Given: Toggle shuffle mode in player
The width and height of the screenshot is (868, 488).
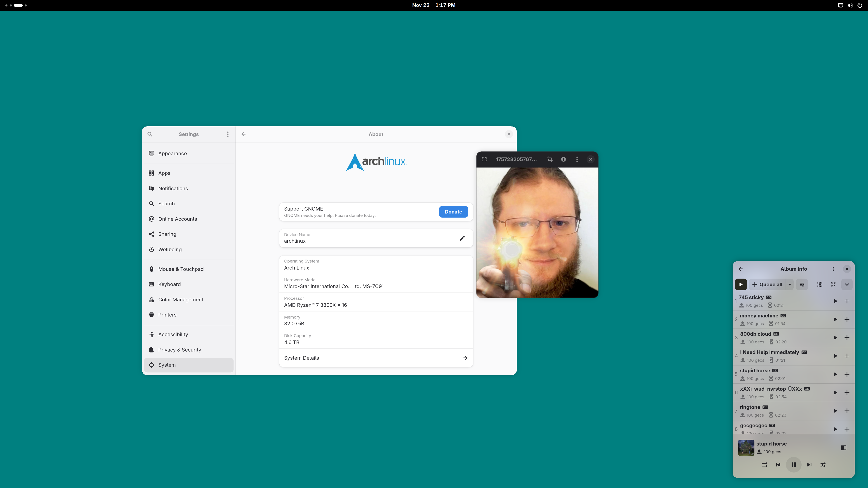Looking at the screenshot, I should (x=823, y=465).
